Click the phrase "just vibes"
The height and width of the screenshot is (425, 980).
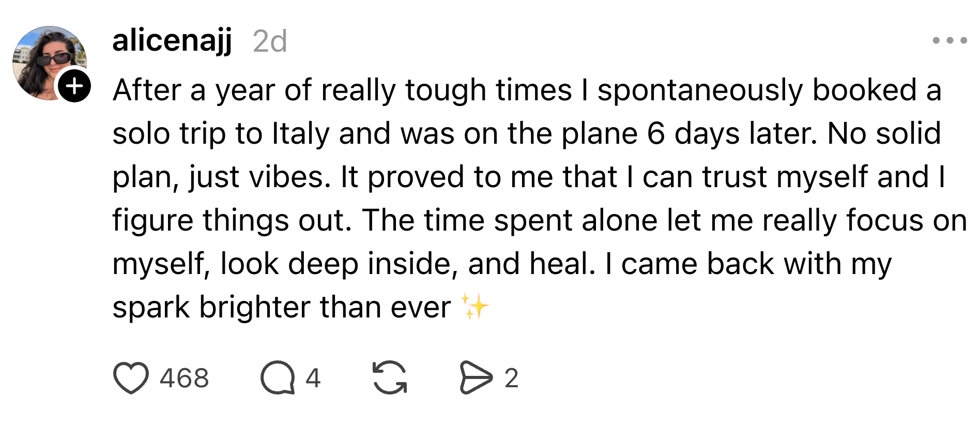point(259,177)
